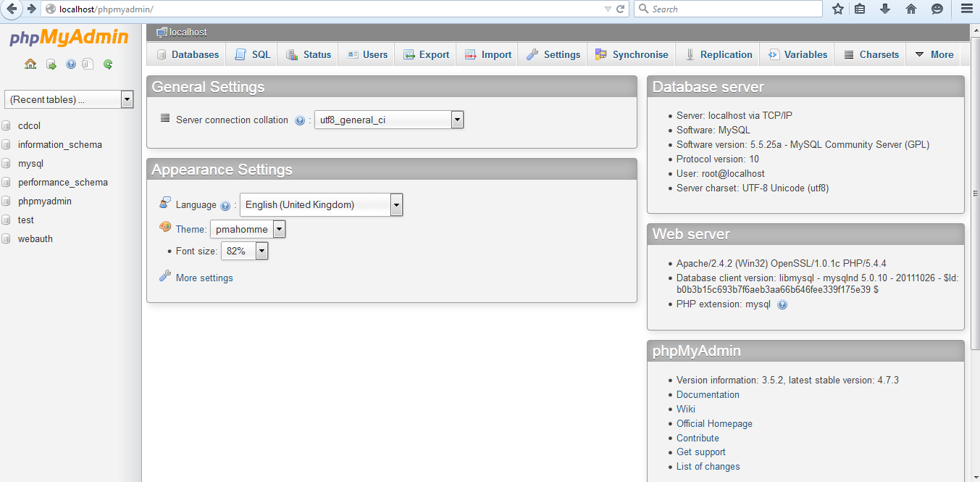Open the Databases tab
Screen dimensions: 980x482
(188, 54)
